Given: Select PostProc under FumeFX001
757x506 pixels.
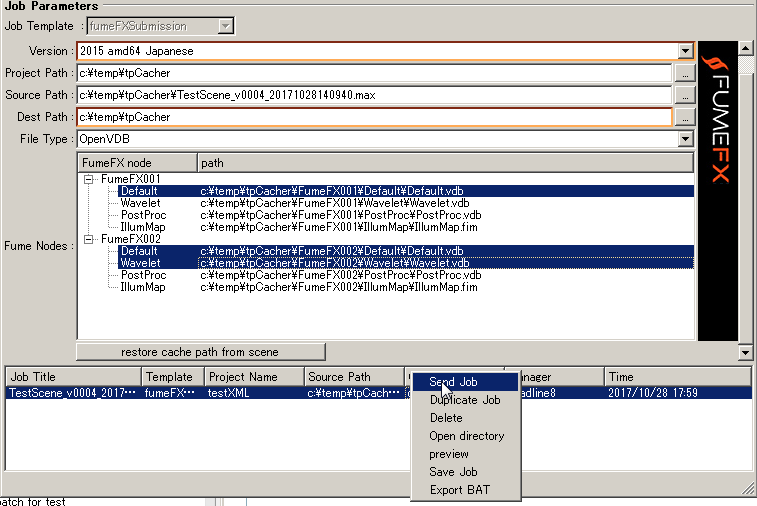Looking at the screenshot, I should [143, 215].
